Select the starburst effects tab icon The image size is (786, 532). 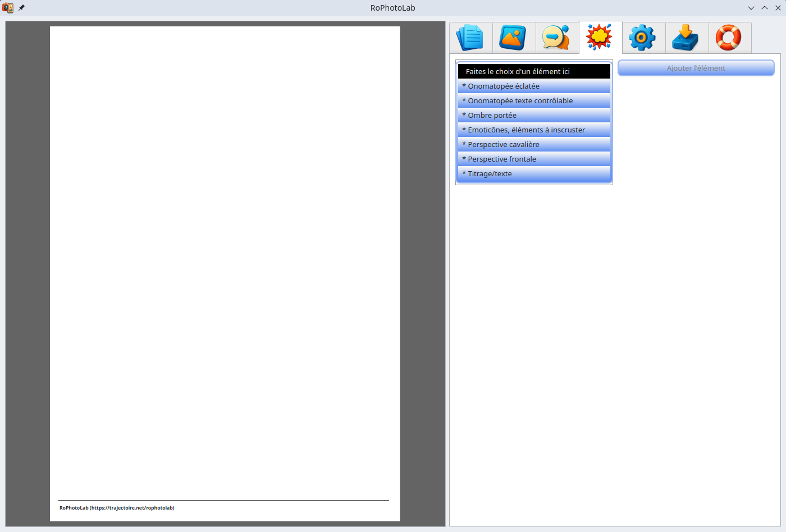click(600, 38)
